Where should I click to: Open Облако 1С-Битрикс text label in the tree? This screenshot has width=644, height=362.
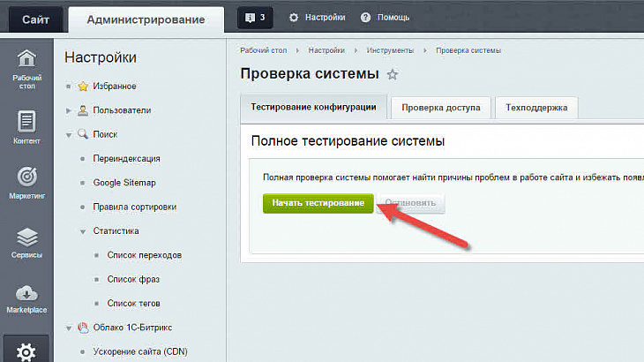tap(132, 328)
